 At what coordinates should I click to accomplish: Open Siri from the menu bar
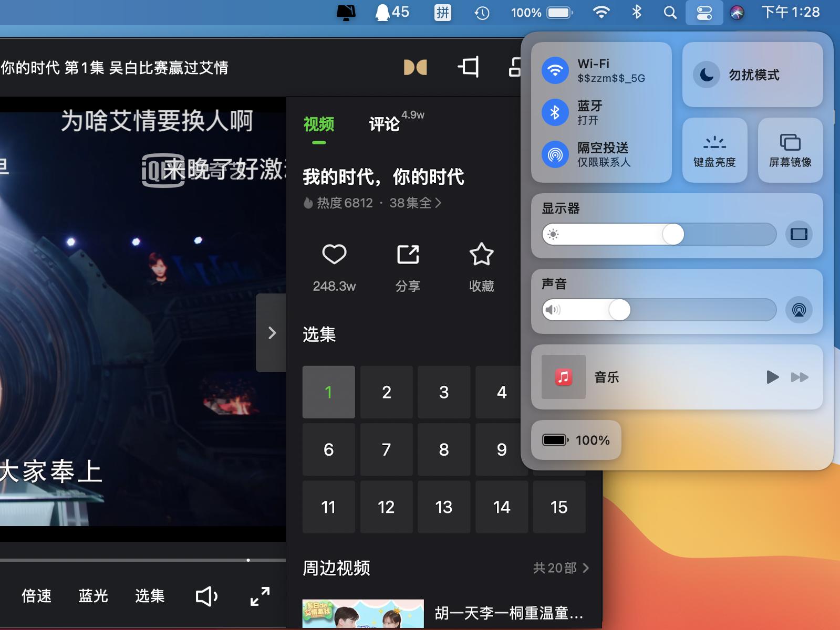click(x=737, y=13)
